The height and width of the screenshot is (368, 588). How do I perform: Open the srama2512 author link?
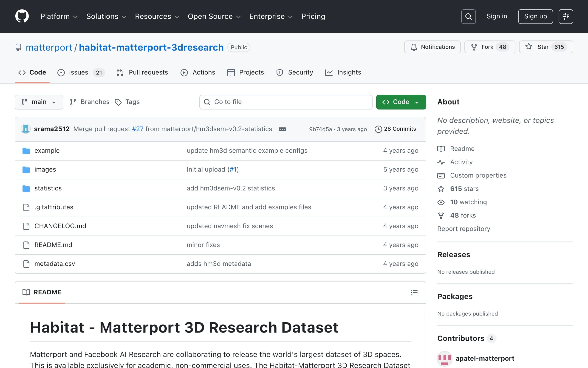52,129
